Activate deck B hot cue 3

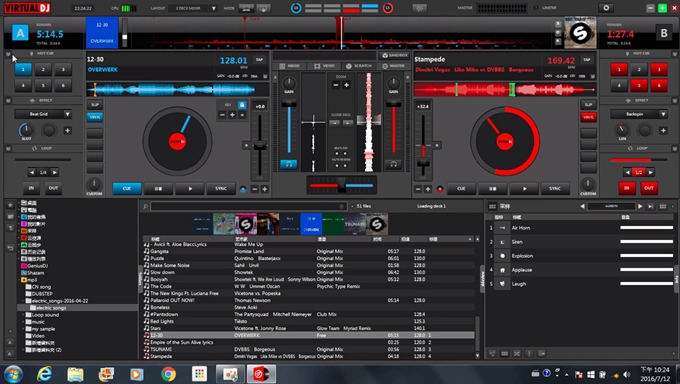click(x=659, y=69)
